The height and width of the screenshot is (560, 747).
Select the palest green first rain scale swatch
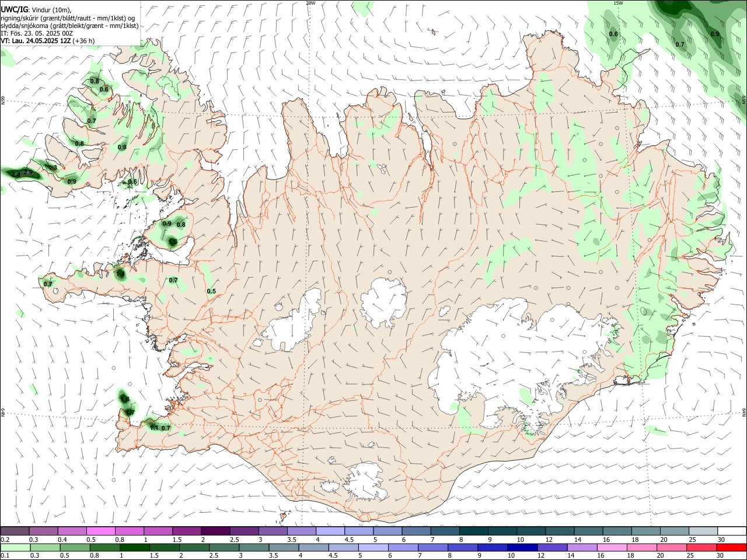[x=15, y=547]
